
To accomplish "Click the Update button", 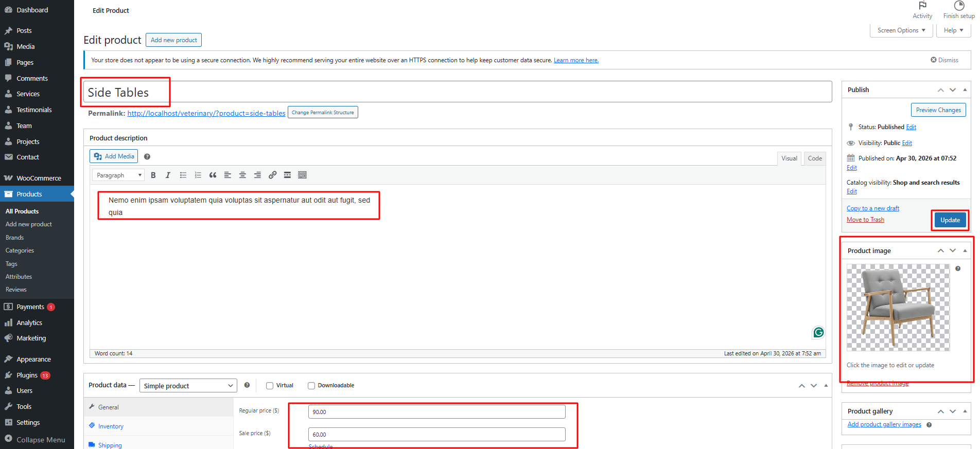I will pyautogui.click(x=950, y=220).
